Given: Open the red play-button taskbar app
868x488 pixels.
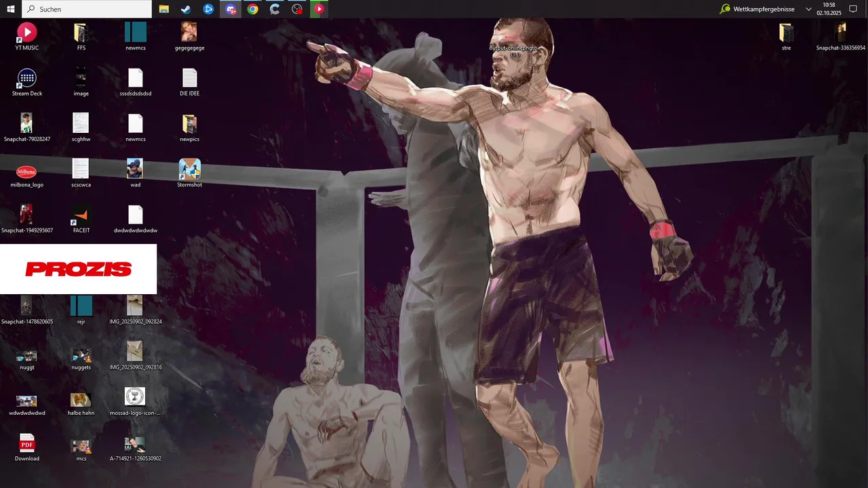Looking at the screenshot, I should click(x=319, y=9).
